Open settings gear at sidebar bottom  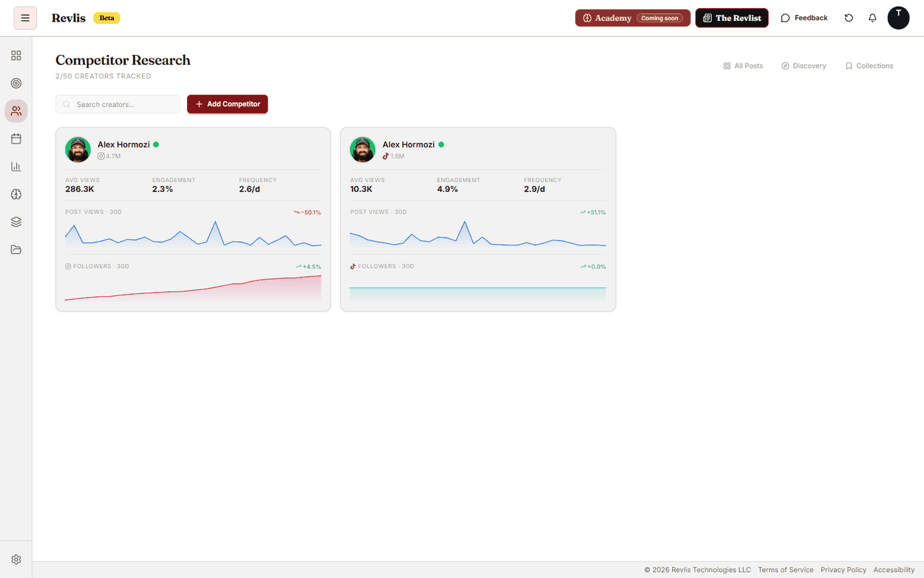point(16,559)
